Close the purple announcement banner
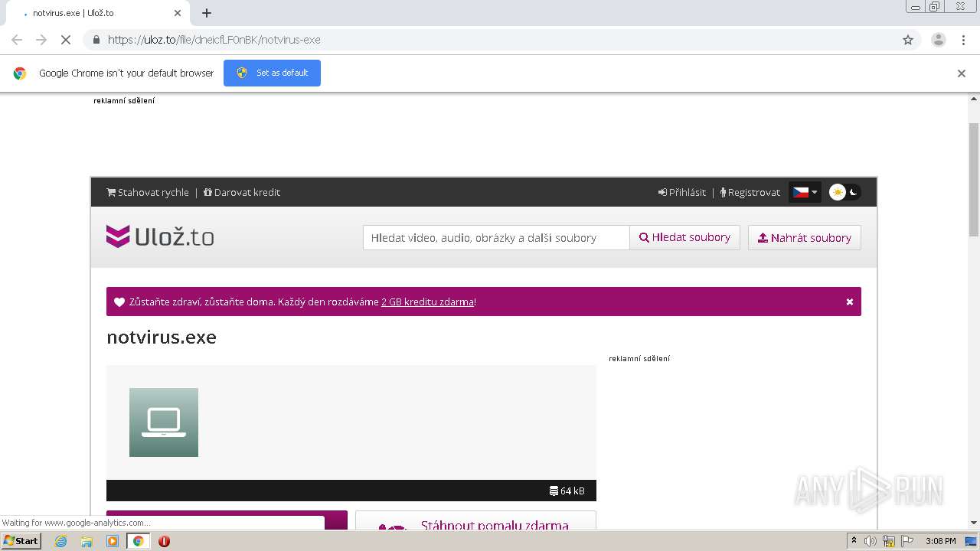980x551 pixels. point(850,302)
